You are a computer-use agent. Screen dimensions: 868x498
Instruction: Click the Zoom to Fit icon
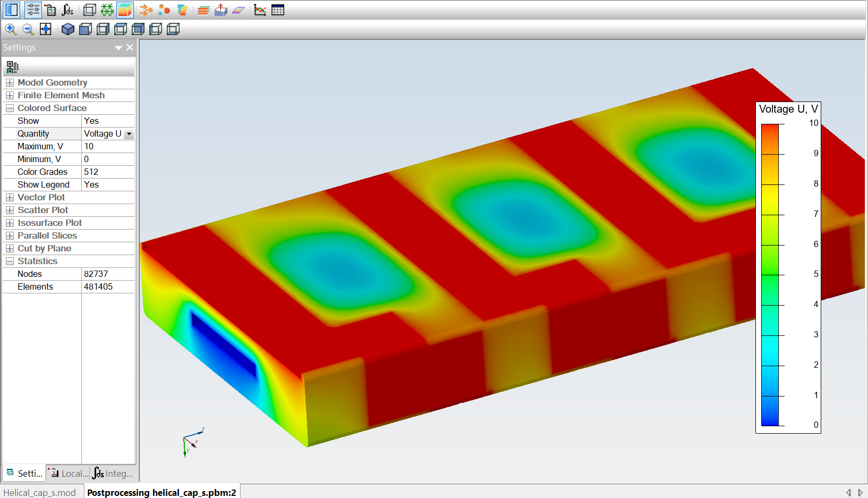46,29
